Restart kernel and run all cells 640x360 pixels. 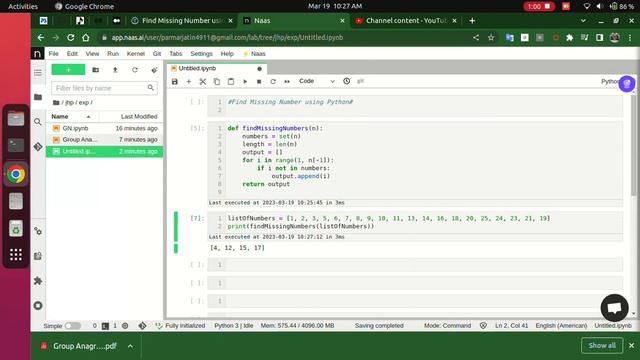(x=287, y=82)
